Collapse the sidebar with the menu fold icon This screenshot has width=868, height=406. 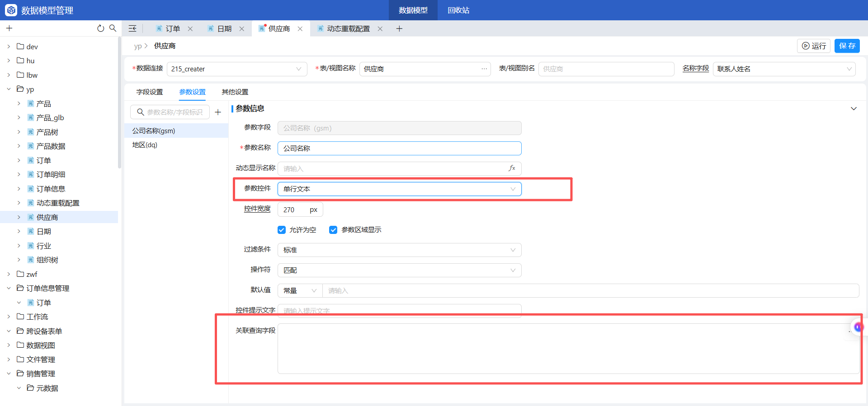pyautogui.click(x=132, y=28)
